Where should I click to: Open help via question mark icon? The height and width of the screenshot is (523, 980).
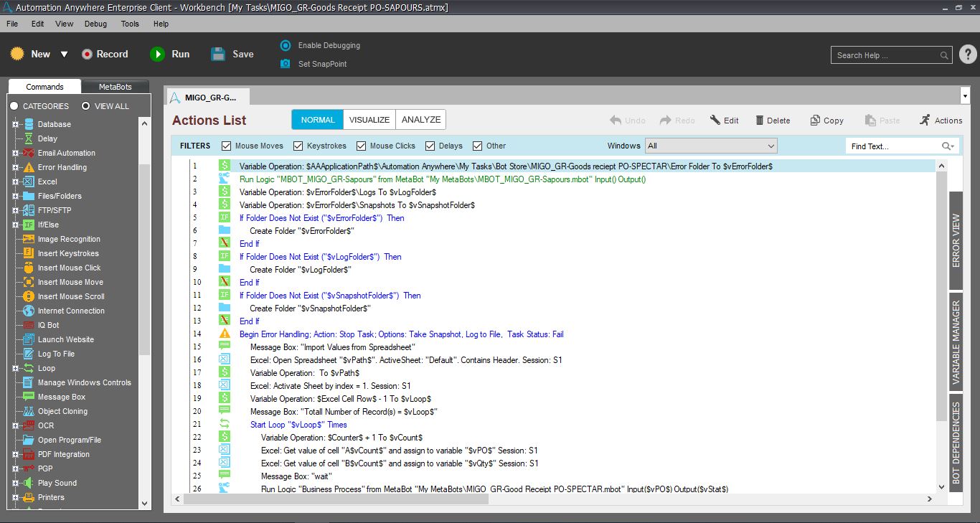coord(967,55)
